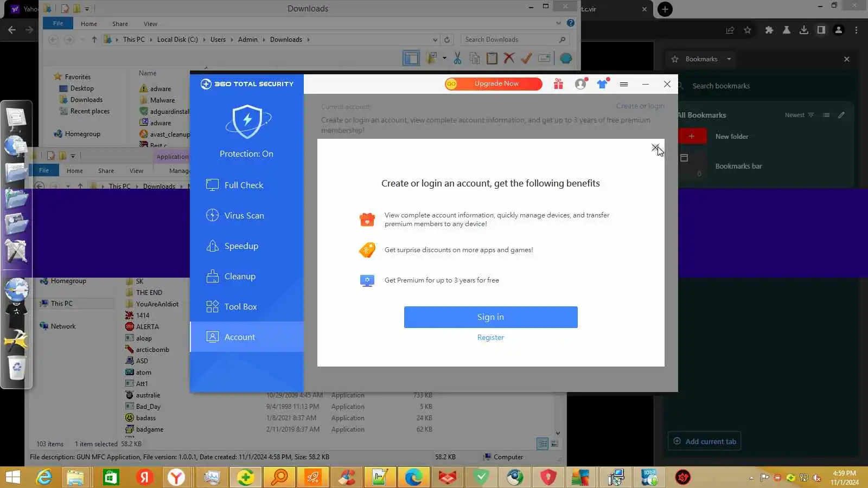Open browser Downloads tray icon
This screenshot has width=868, height=488.
point(804,30)
